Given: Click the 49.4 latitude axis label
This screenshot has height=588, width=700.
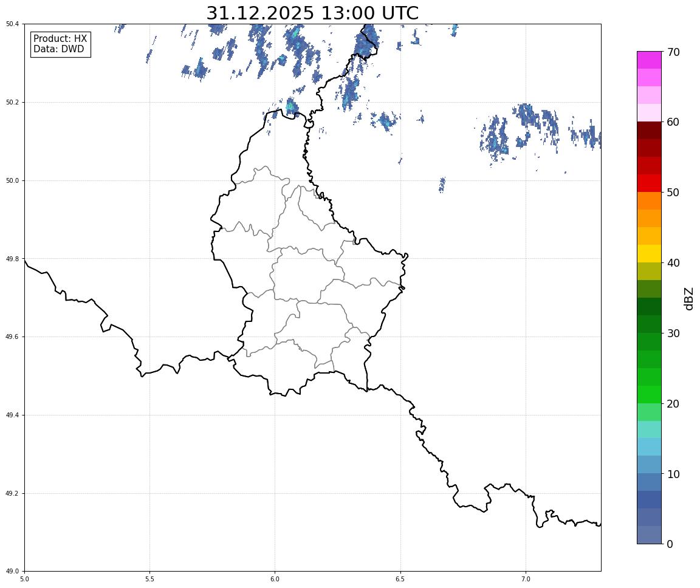Looking at the screenshot, I should click(x=12, y=415).
